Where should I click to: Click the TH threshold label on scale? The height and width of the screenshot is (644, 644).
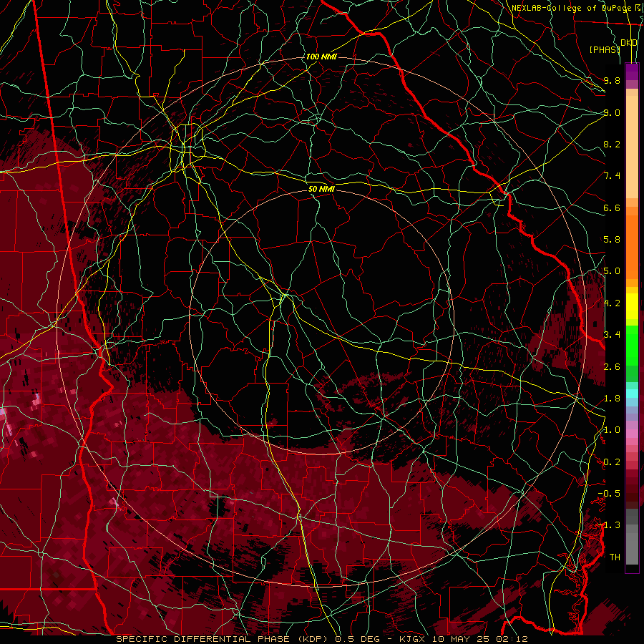(x=615, y=557)
